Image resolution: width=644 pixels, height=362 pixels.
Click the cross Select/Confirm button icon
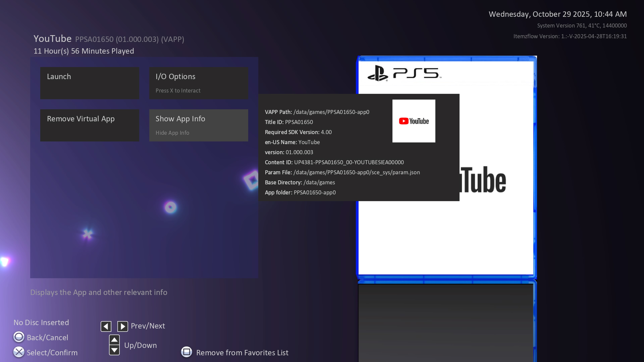click(19, 352)
